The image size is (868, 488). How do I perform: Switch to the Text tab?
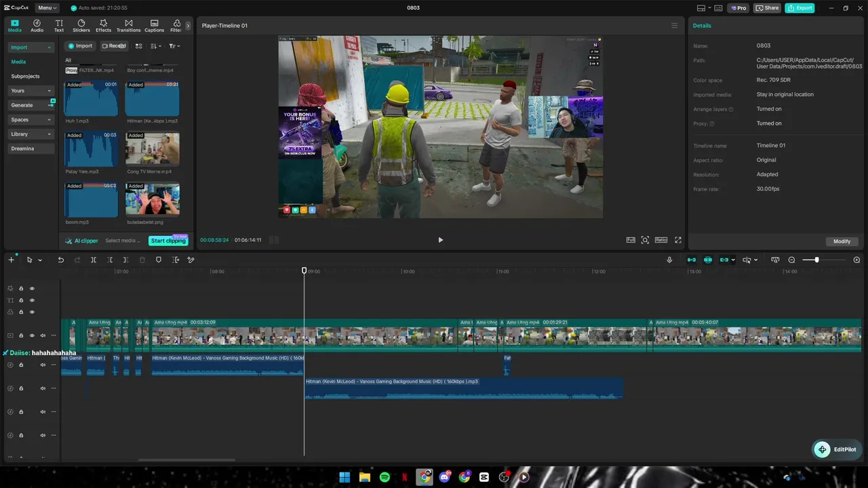(x=59, y=26)
